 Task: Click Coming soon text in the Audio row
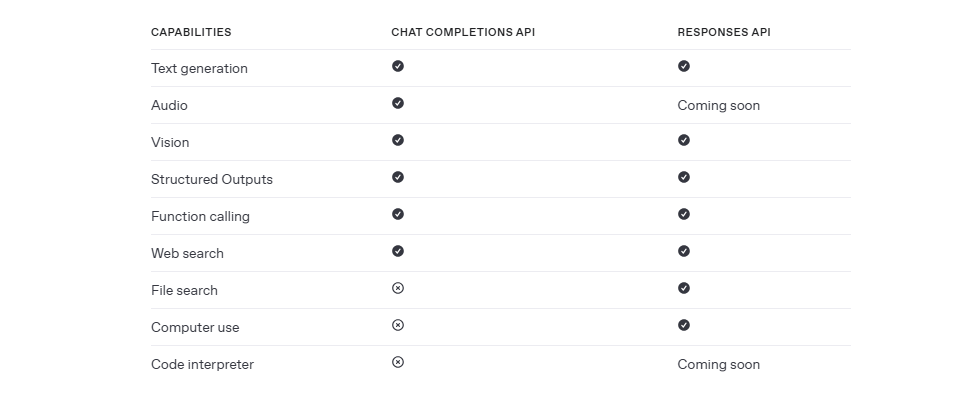pos(719,106)
